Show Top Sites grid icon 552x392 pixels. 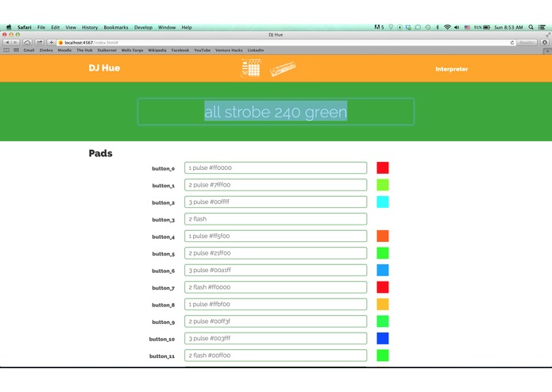(16, 50)
